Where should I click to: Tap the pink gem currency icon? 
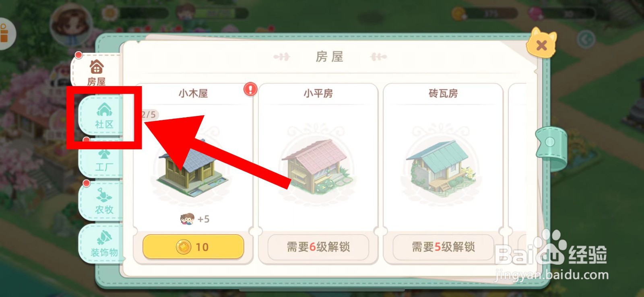click(536, 13)
